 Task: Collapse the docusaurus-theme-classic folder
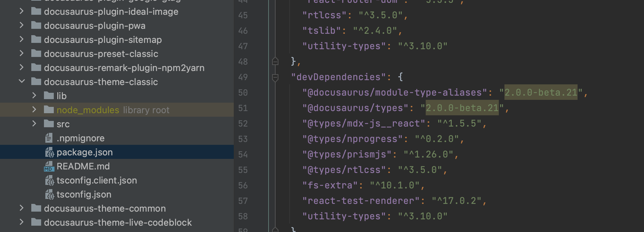[22, 82]
